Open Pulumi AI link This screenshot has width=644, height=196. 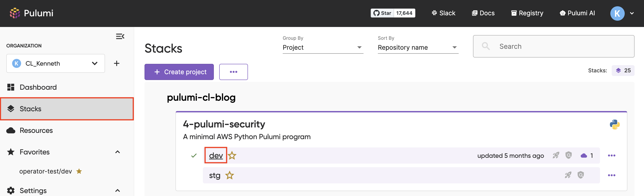[577, 13]
